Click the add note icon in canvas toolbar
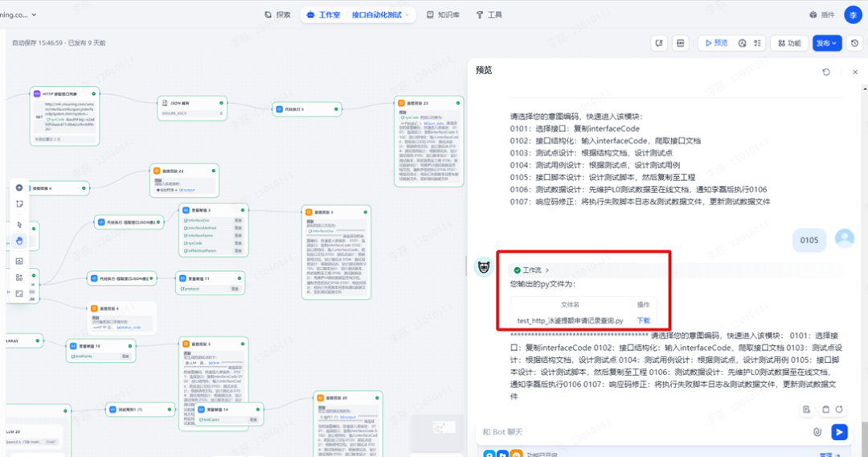The width and height of the screenshot is (868, 457). 19,204
